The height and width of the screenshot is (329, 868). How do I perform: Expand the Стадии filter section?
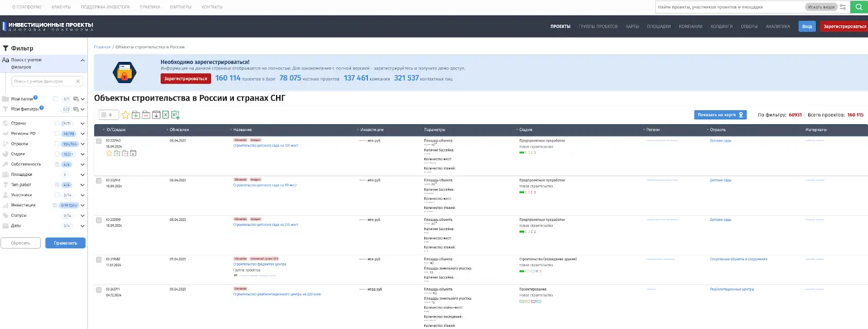pyautogui.click(x=82, y=154)
